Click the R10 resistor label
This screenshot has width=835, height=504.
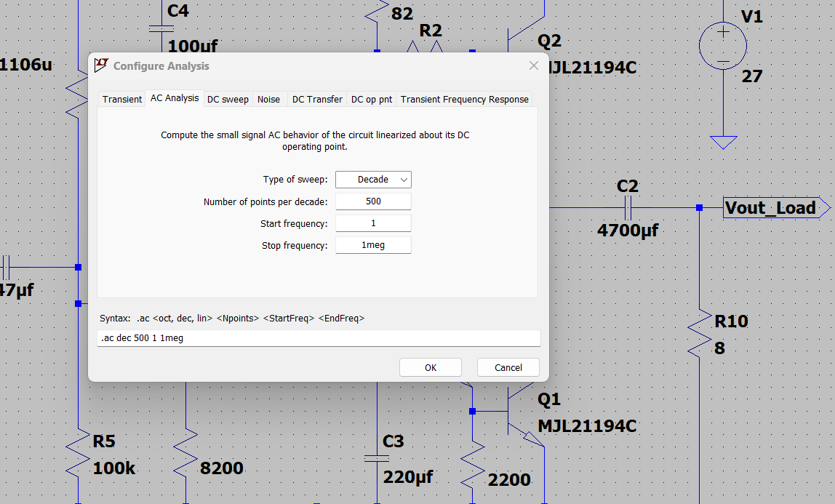coord(731,321)
